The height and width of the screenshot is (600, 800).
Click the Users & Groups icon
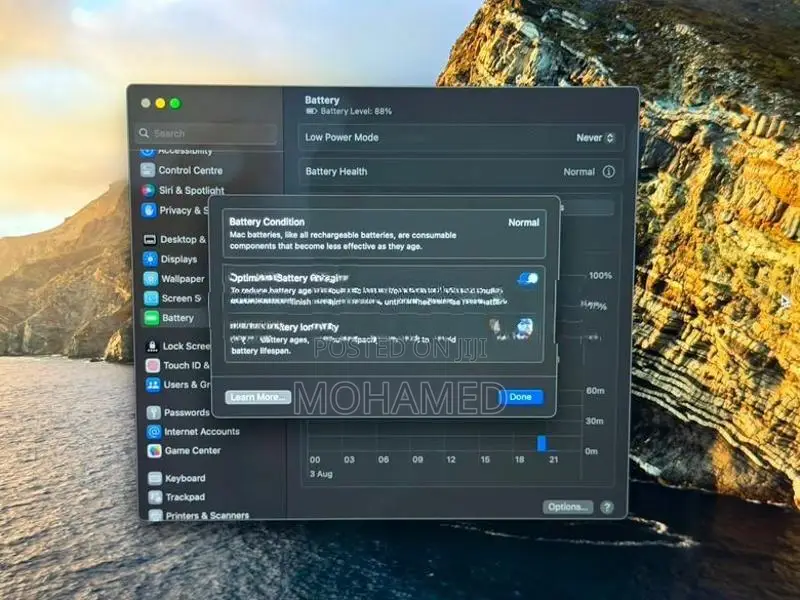[x=153, y=385]
